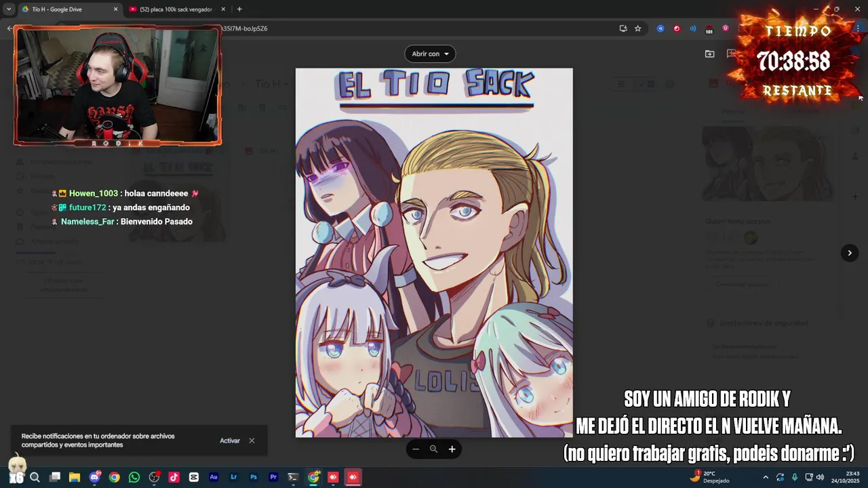Viewport: 868px width, 488px height.
Task: Click the move-to-folder icon in Drive preview
Action: coord(709,54)
